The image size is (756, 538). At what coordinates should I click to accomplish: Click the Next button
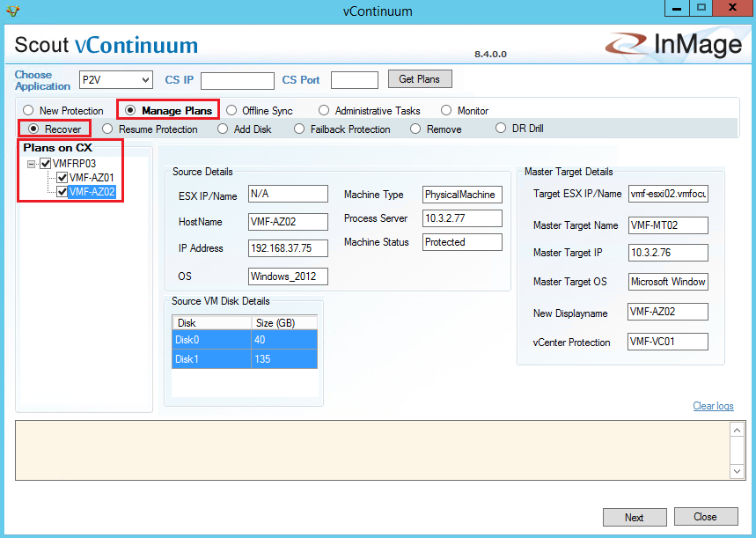(x=634, y=517)
